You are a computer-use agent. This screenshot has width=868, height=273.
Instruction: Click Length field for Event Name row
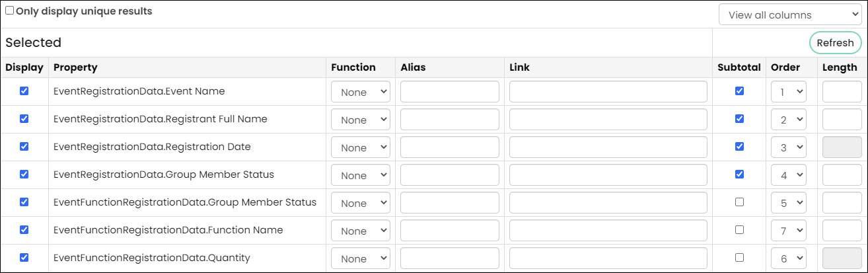pos(842,92)
